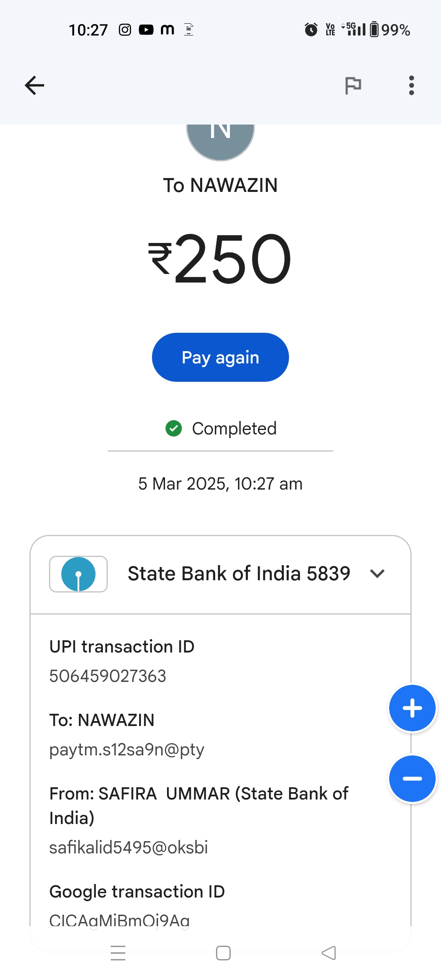
Task: Open recent apps with the navigation menu icon
Action: (x=118, y=953)
